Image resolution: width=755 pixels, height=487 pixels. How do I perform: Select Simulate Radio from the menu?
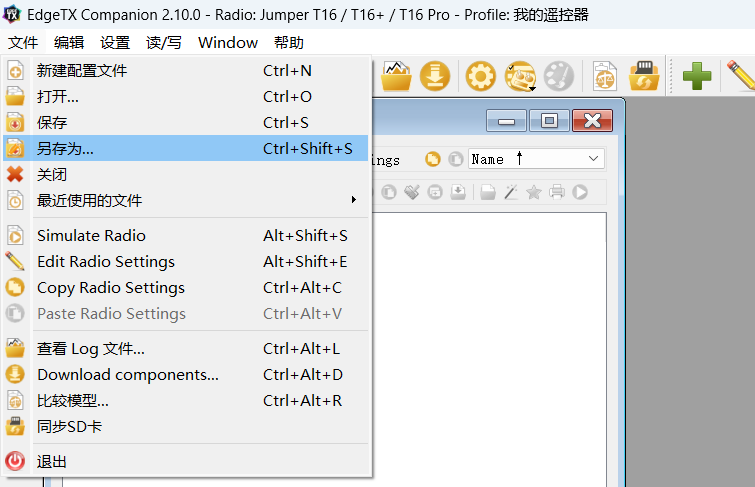coord(186,236)
